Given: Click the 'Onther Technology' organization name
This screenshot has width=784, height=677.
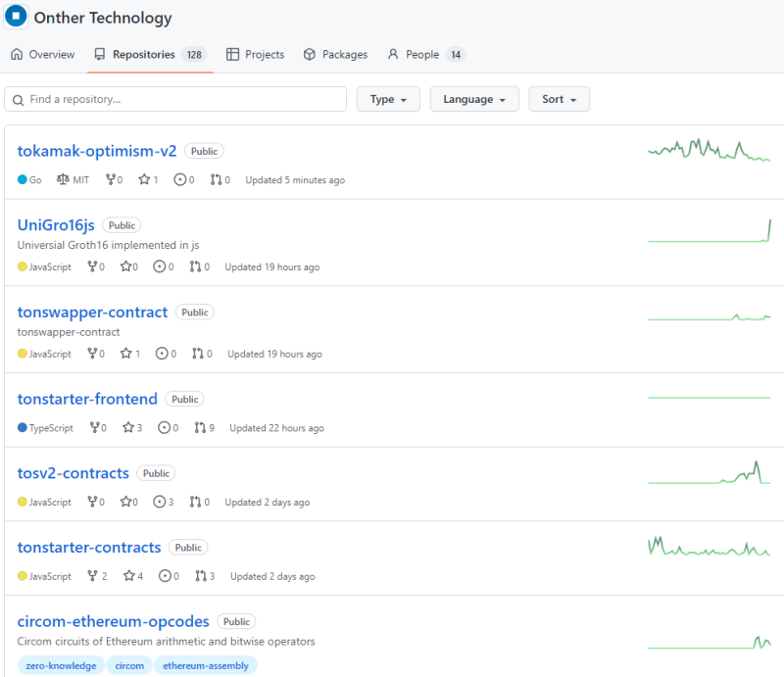Looking at the screenshot, I should coord(103,18).
